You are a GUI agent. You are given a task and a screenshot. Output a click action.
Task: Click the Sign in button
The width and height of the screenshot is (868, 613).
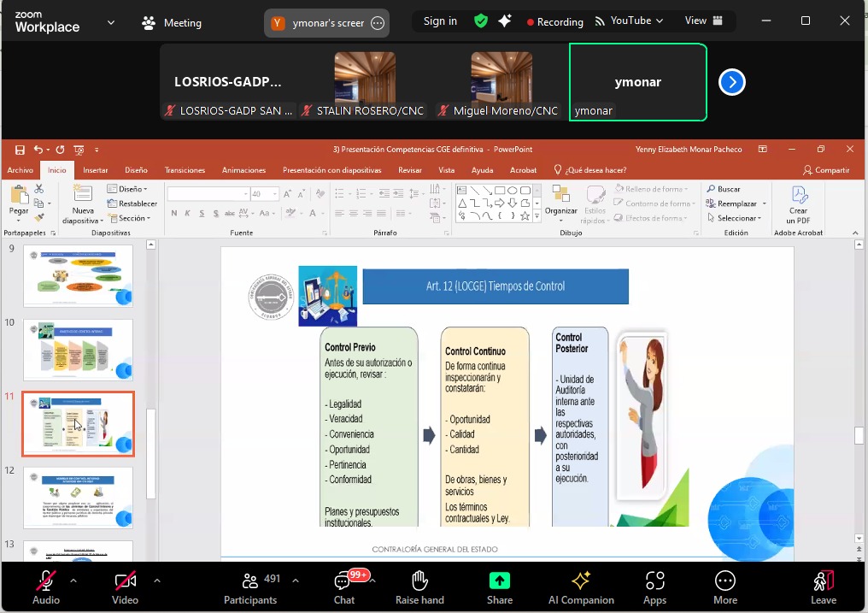click(x=440, y=21)
